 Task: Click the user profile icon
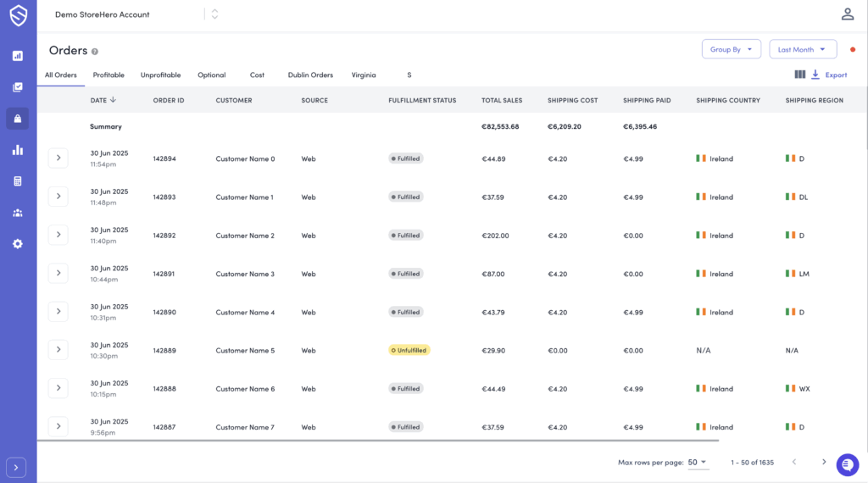pyautogui.click(x=847, y=14)
